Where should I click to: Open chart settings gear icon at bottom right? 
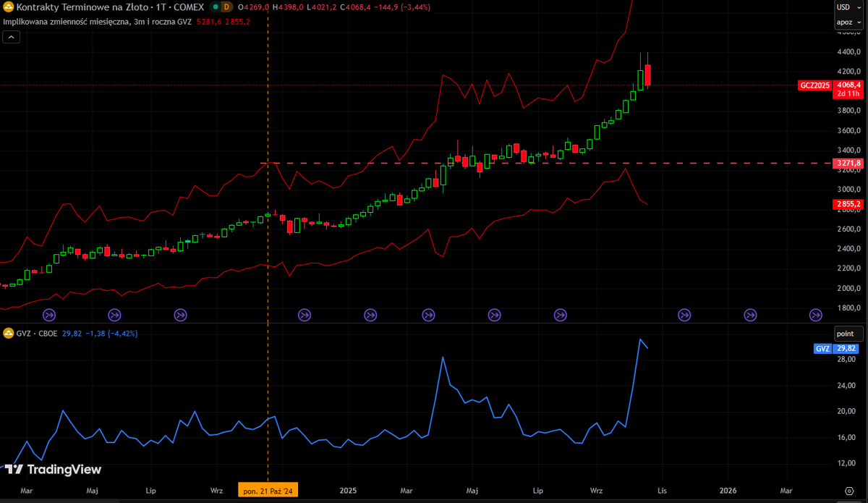[849, 490]
